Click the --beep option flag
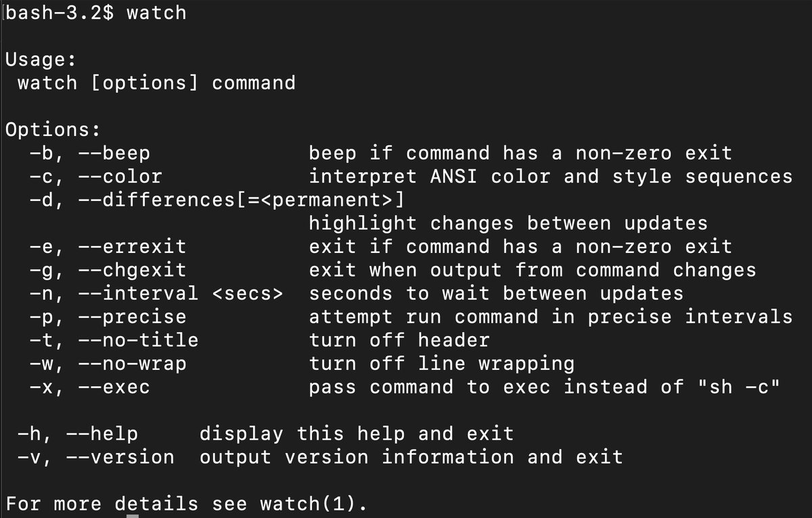The image size is (812, 518). point(114,153)
